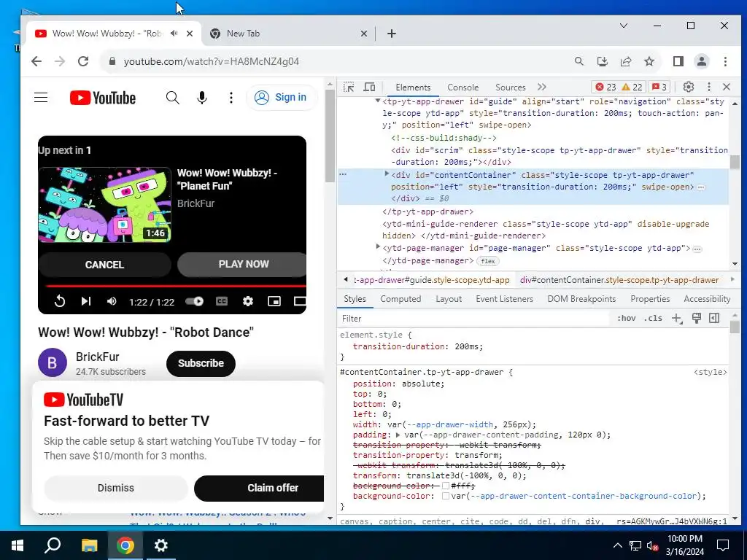The height and width of the screenshot is (560, 747).
Task: Replay the video with the replay icon
Action: point(60,301)
